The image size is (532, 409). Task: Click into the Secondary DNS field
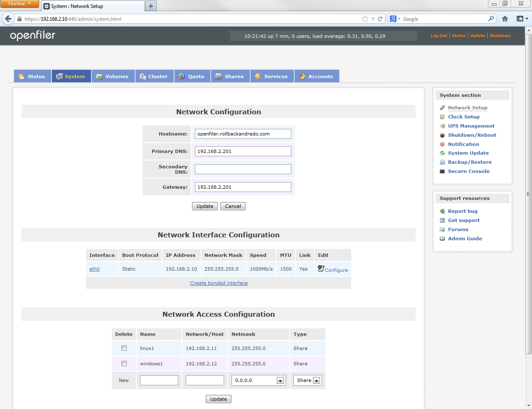243,169
